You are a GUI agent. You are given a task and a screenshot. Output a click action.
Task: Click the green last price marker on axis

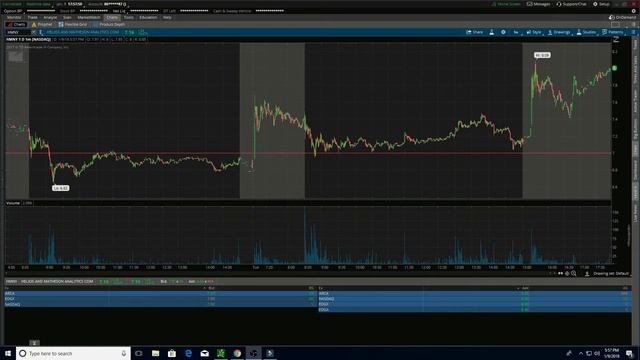point(614,68)
